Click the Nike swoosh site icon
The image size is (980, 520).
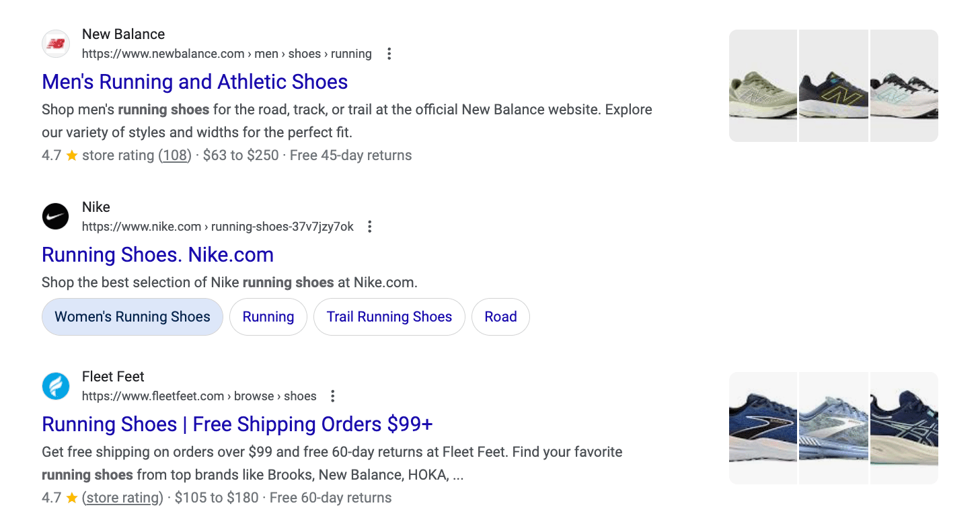pyautogui.click(x=56, y=216)
